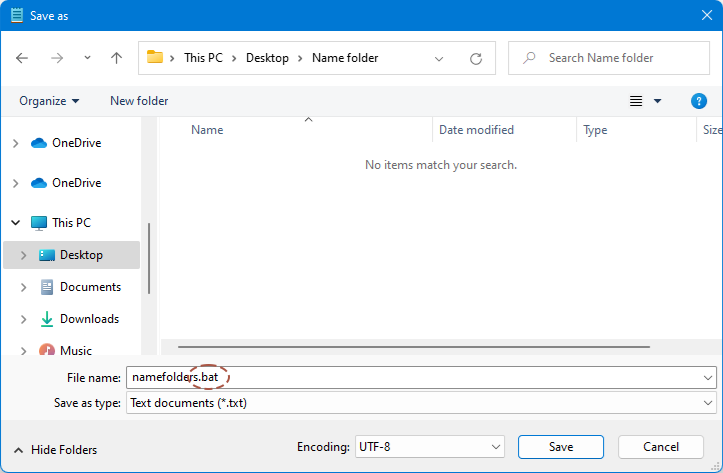The width and height of the screenshot is (723, 473).
Task: Collapse the This PC tree node
Action: [15, 223]
